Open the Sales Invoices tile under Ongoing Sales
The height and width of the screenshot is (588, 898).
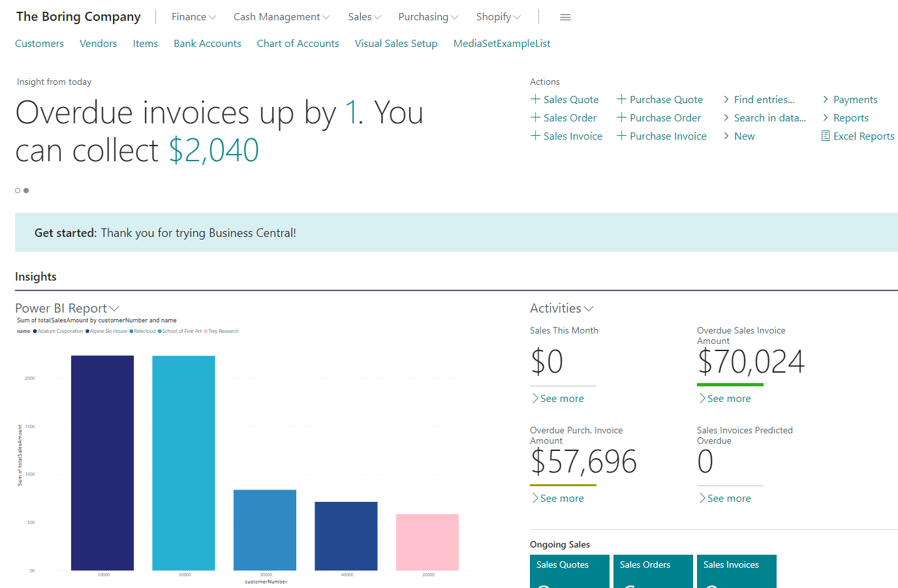point(736,571)
